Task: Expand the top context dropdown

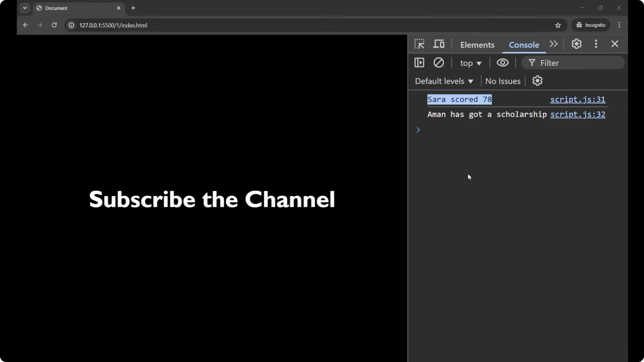Action: pyautogui.click(x=471, y=63)
